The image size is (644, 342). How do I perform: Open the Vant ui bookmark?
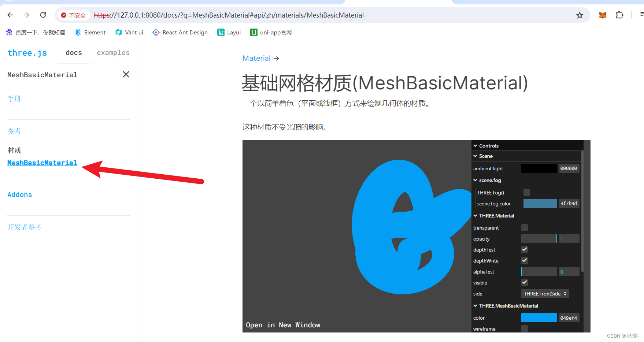[x=129, y=32]
